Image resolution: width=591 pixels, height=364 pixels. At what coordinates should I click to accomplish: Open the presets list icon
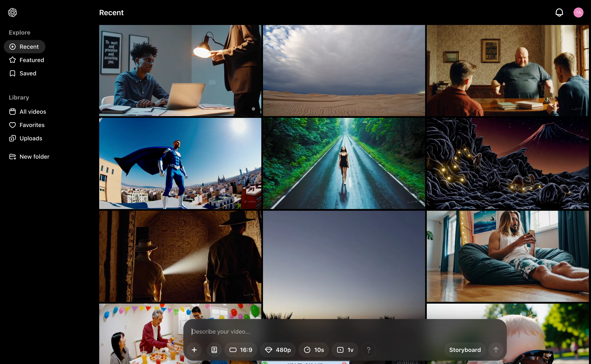[214, 350]
